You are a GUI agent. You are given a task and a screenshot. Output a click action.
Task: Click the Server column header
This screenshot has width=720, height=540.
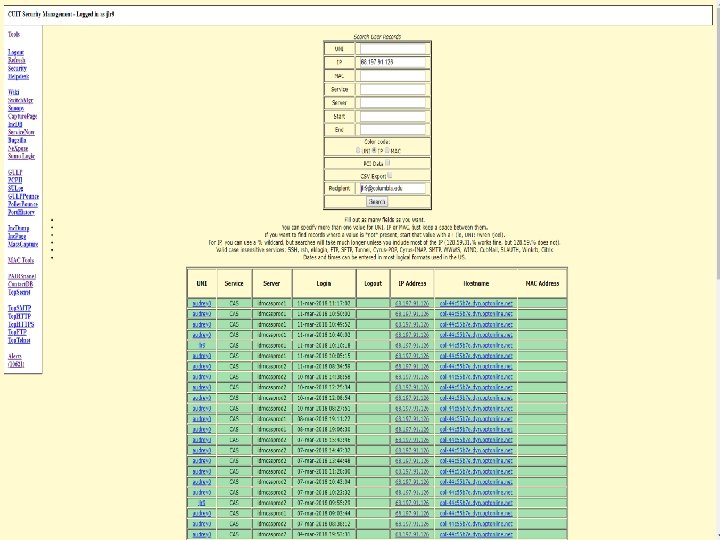tap(272, 283)
